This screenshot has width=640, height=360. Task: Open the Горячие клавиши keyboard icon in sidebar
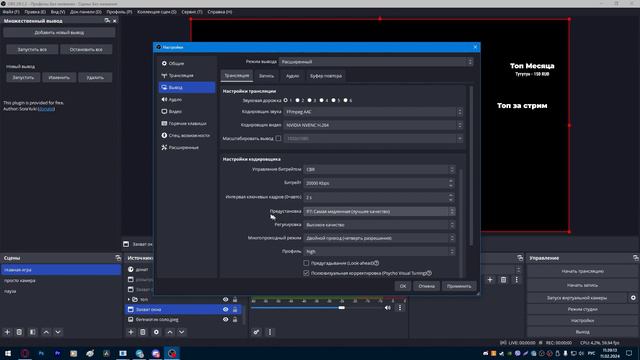[164, 123]
